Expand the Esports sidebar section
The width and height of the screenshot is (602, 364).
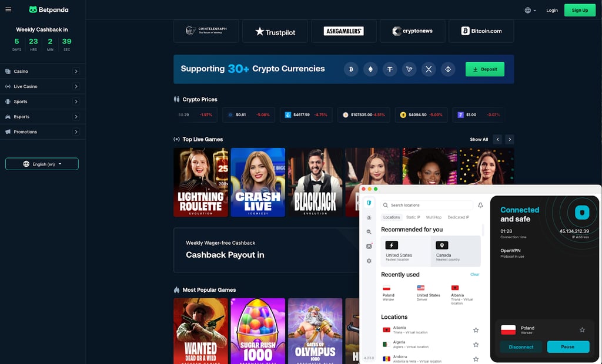click(x=76, y=117)
